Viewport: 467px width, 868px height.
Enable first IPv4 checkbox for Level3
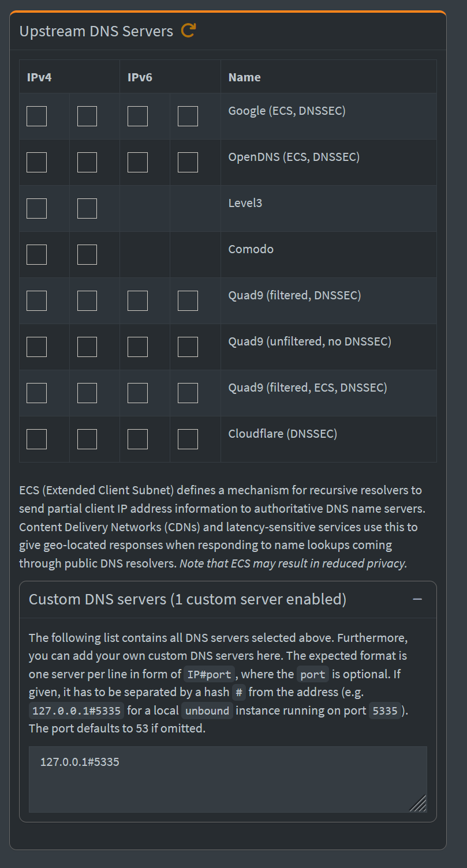pos(36,208)
